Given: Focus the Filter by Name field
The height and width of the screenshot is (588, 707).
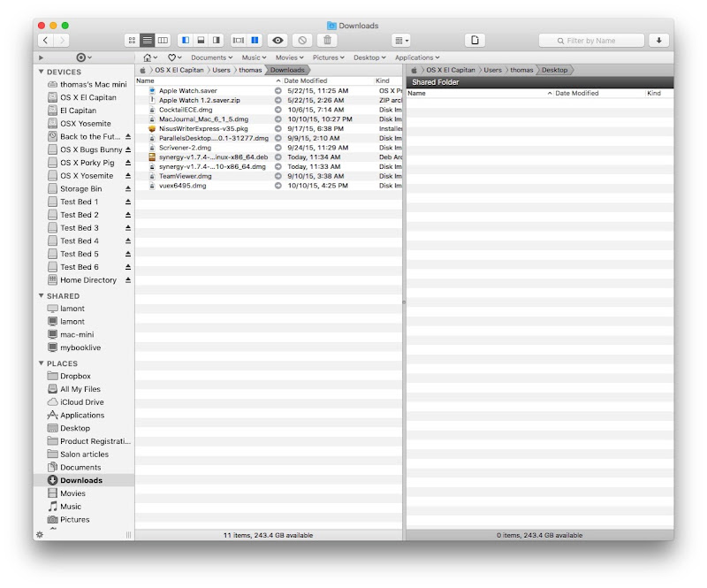Looking at the screenshot, I should tap(591, 41).
